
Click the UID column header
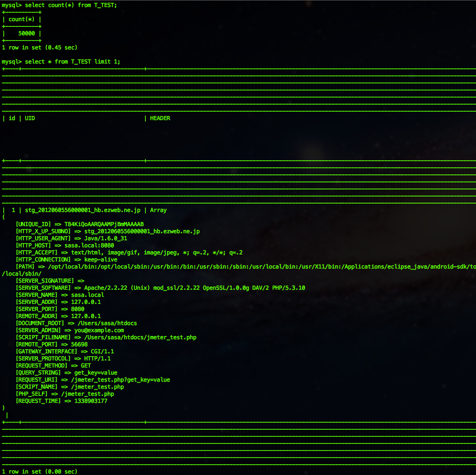(x=30, y=118)
